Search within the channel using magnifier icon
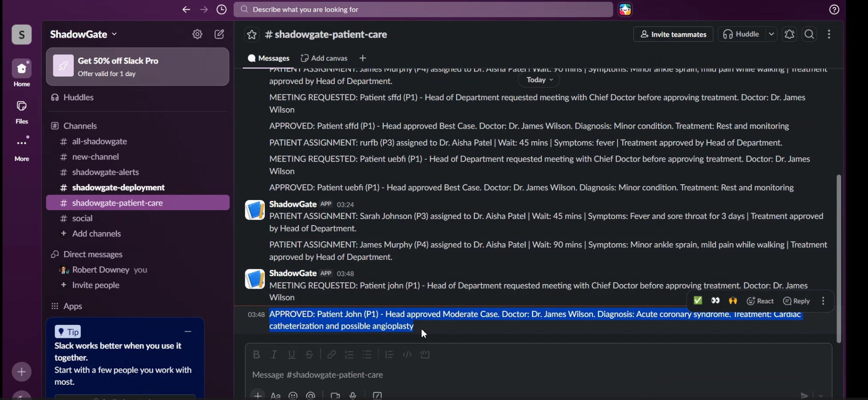Viewport: 868px width, 400px height. 810,34
